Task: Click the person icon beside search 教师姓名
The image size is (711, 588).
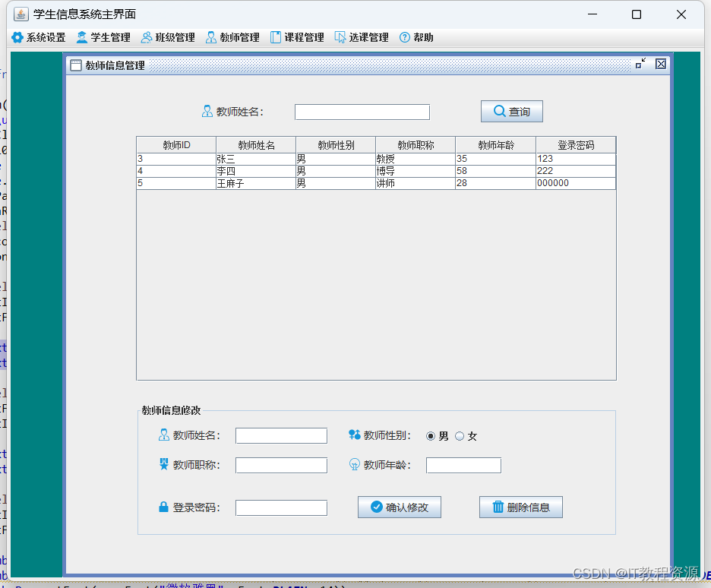Action: (x=207, y=112)
